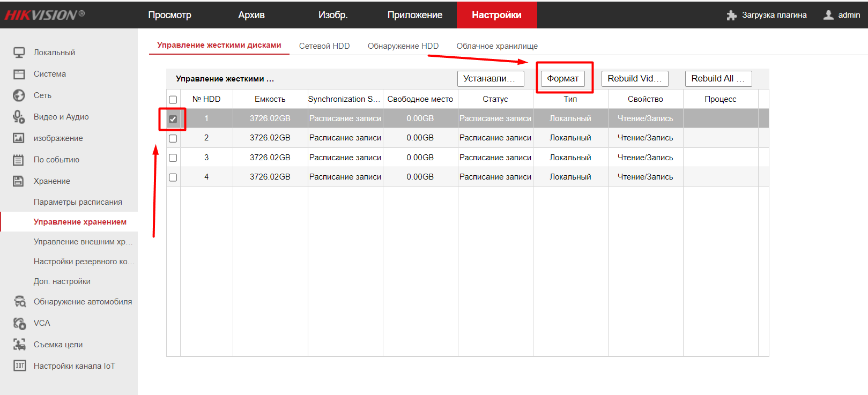Select the Event calendar icon

coord(19,160)
